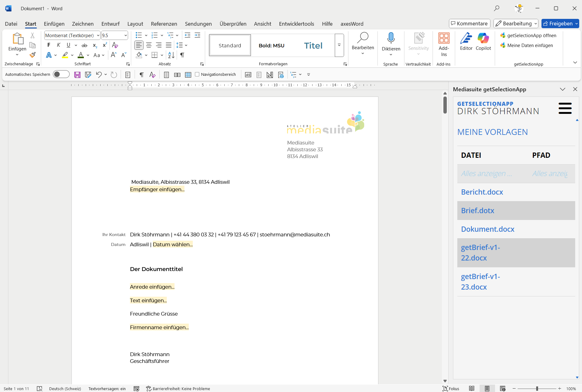Click the zoom slider in the status bar
The width and height of the screenshot is (582, 392).
point(537,389)
